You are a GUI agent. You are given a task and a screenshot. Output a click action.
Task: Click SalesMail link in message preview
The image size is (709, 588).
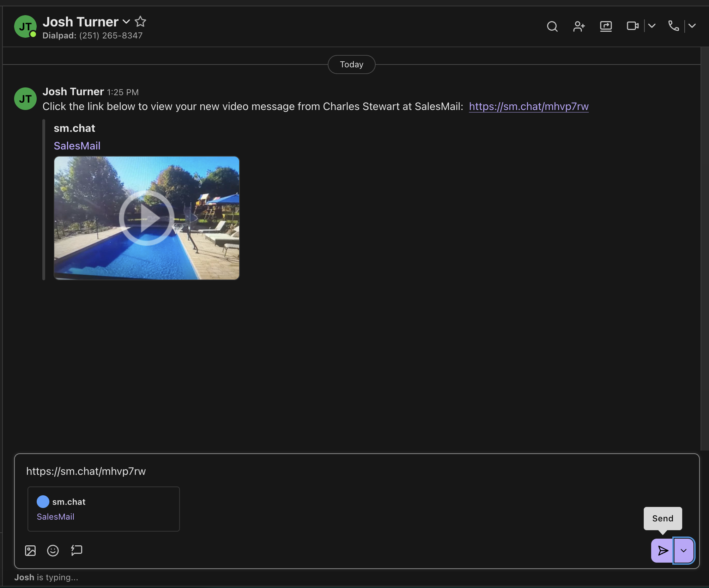click(x=77, y=146)
